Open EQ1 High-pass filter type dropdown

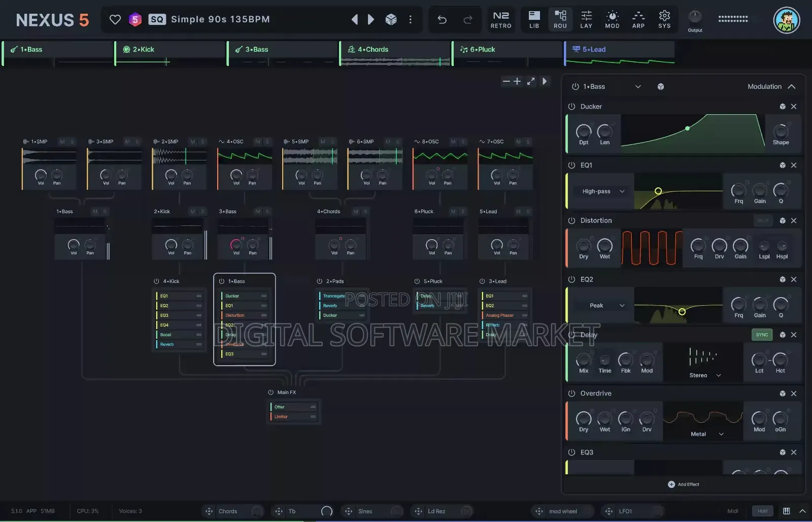(x=603, y=191)
